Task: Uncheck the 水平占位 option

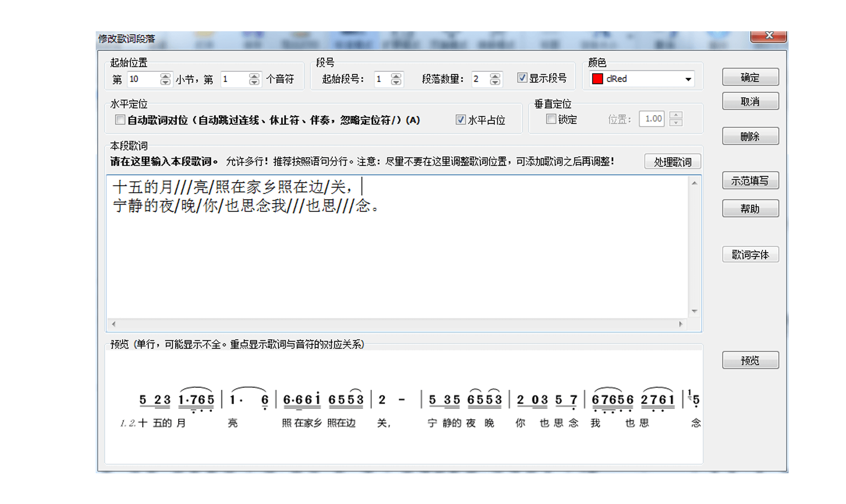Action: pos(460,120)
